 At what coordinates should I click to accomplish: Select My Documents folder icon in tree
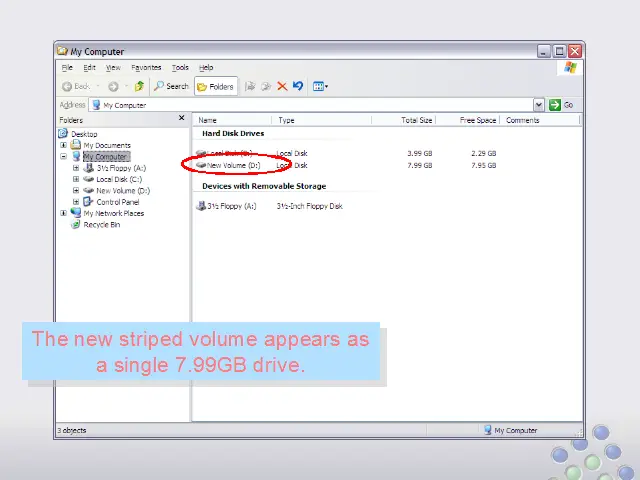point(76,144)
